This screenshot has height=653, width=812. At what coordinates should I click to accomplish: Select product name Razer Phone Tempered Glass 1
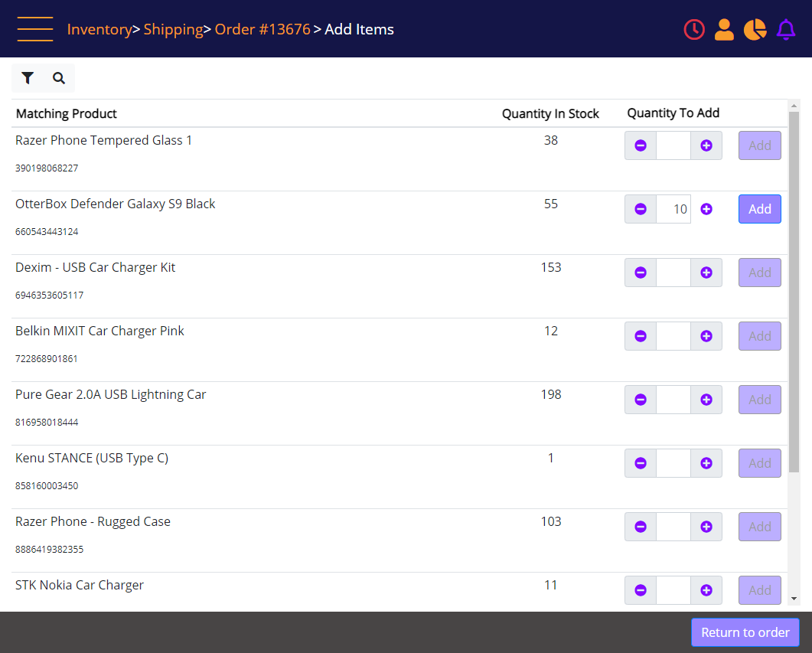coord(103,140)
